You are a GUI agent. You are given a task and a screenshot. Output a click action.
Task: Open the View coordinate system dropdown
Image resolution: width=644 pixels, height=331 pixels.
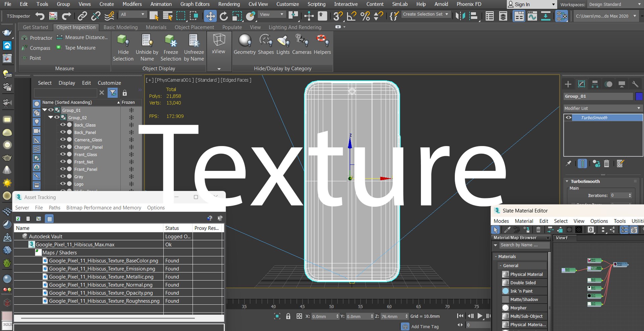[x=272, y=14]
